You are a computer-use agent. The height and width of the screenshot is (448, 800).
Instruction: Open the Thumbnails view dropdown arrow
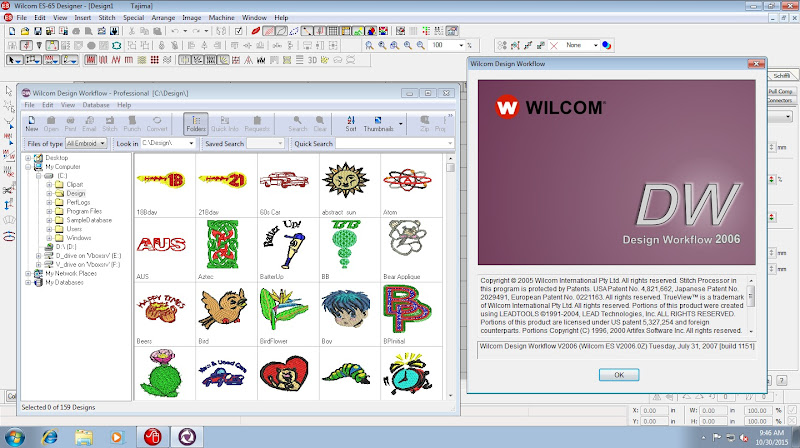[401, 124]
